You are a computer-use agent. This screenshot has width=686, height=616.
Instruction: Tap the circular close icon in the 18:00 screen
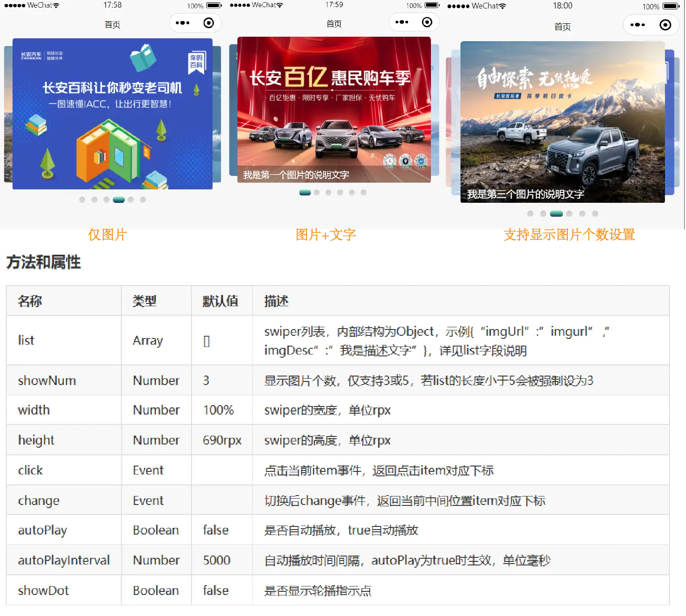click(665, 25)
